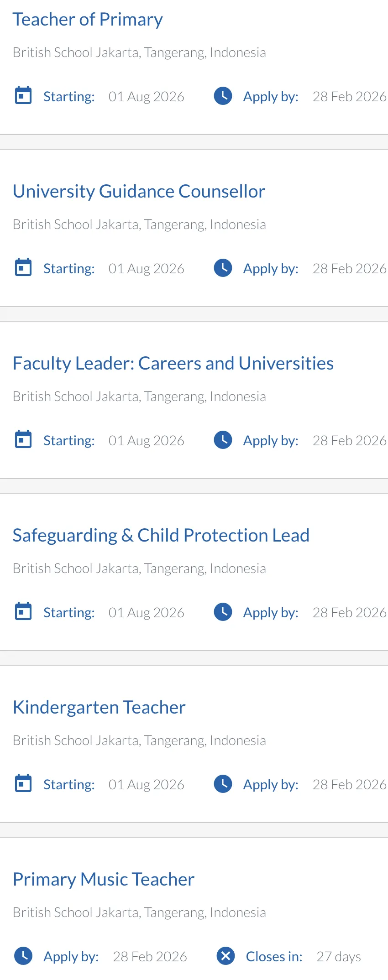Click clock icon in Safeguarding listing
Image resolution: width=388 pixels, height=980 pixels.
(x=223, y=612)
